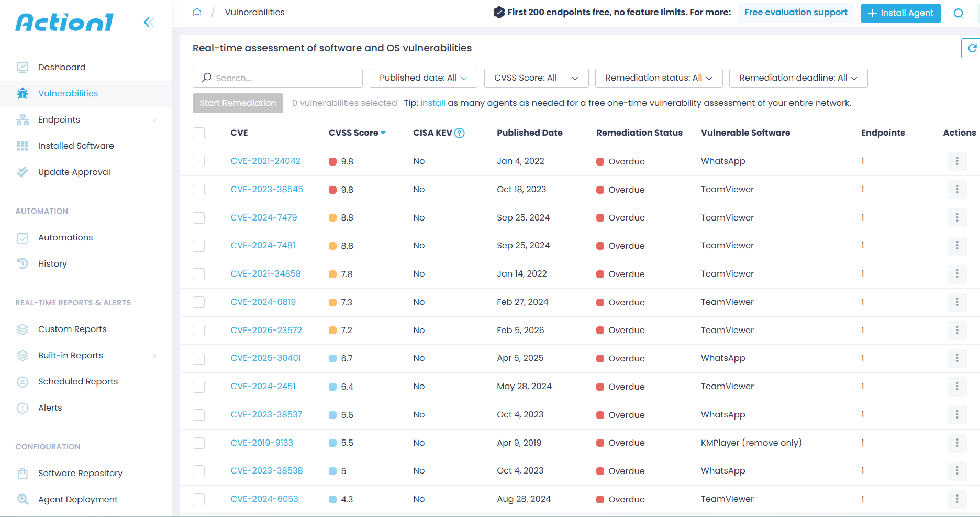The image size is (980, 517).
Task: Click the blue severity dot for CVE-2024-6053
Action: pos(332,499)
